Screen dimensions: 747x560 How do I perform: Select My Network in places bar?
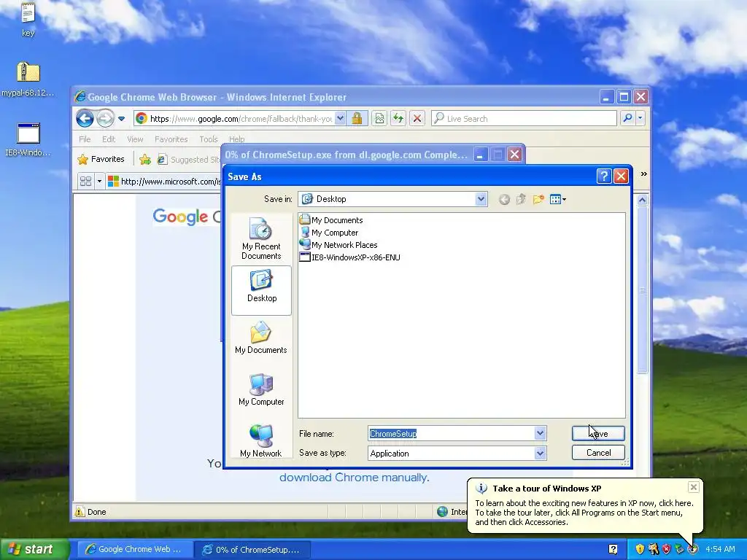pyautogui.click(x=261, y=440)
